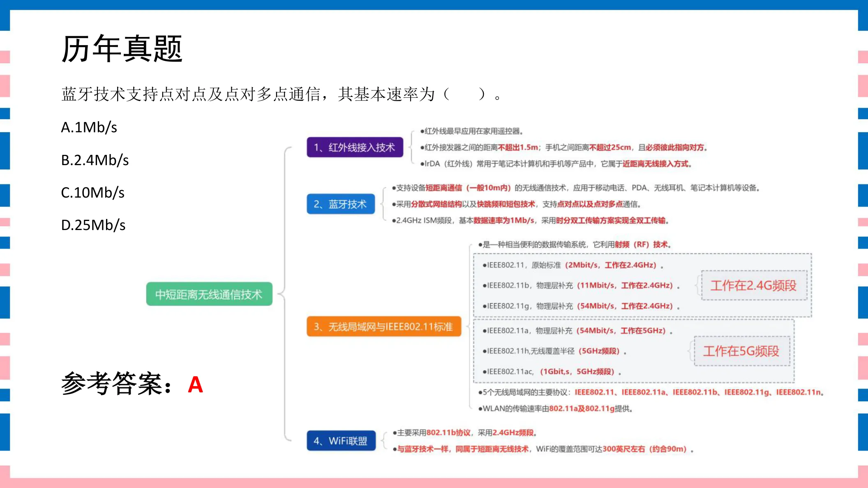Screen dimensions: 868x488
Task: Click the red answer letter A
Action: [195, 385]
